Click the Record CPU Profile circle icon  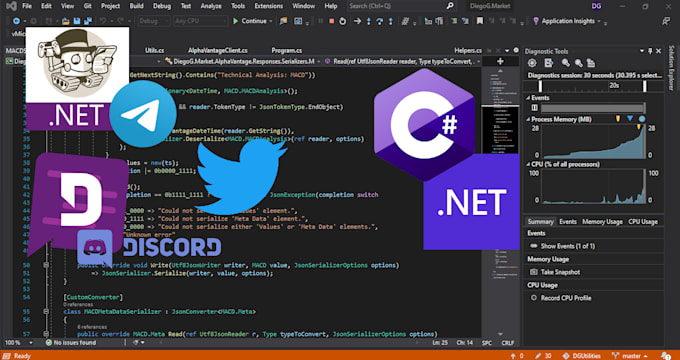[x=533, y=298]
